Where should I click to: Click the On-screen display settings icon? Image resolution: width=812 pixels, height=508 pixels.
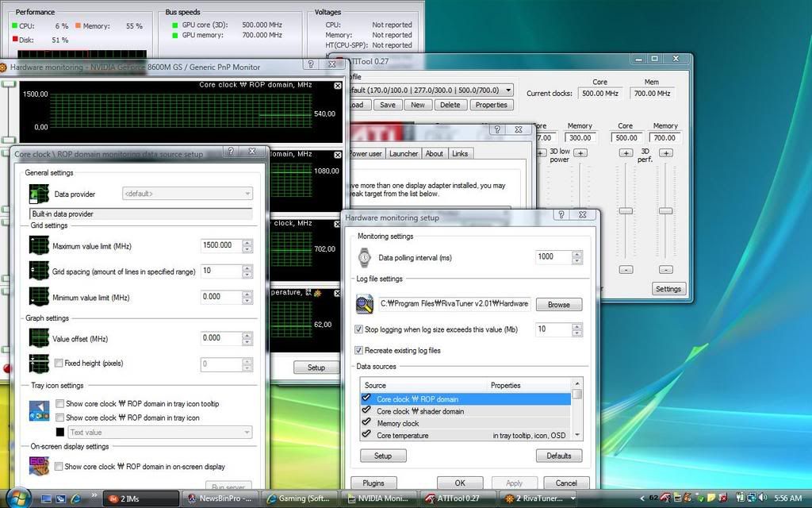coord(39,465)
